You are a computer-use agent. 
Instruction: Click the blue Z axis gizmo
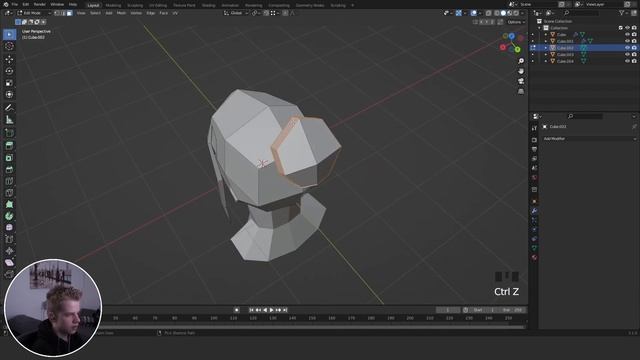511,36
